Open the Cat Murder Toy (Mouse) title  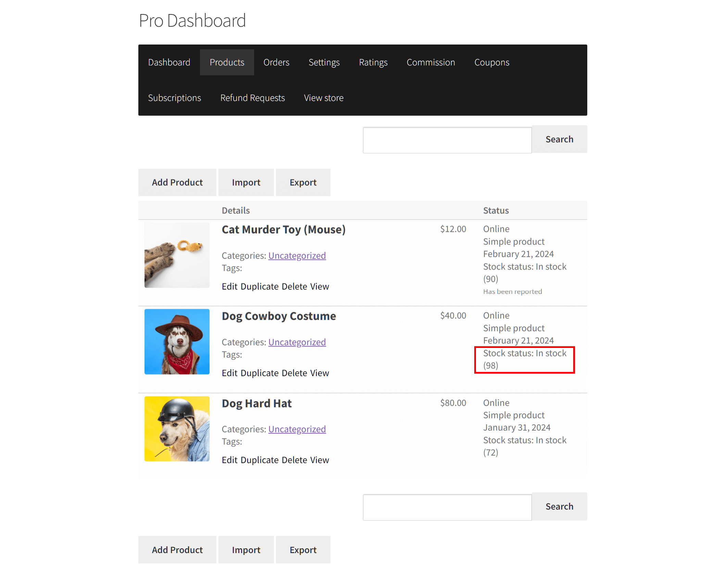click(x=284, y=229)
